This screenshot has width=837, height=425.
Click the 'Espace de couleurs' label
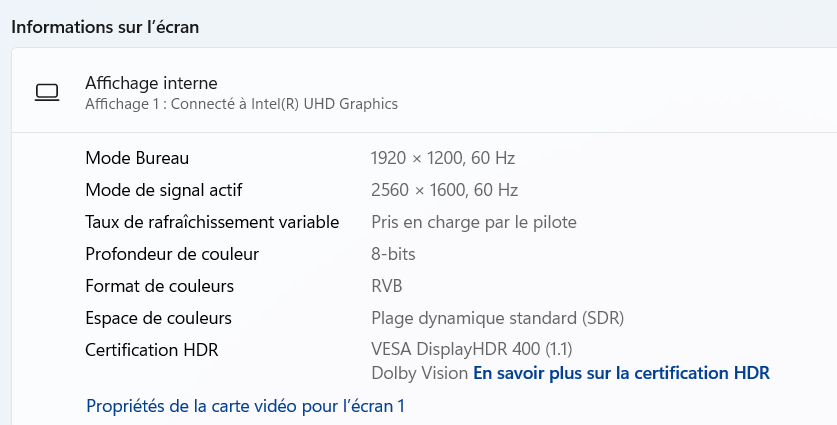(158, 318)
